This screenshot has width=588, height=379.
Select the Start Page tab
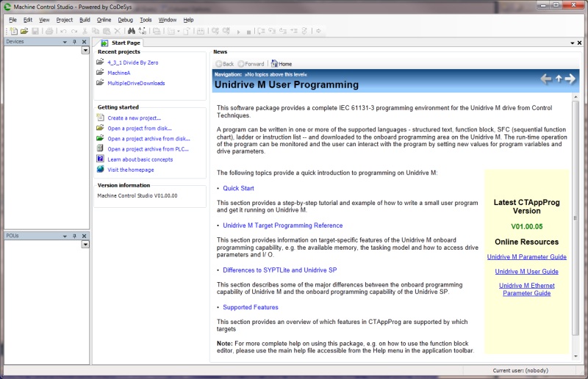[x=121, y=43]
